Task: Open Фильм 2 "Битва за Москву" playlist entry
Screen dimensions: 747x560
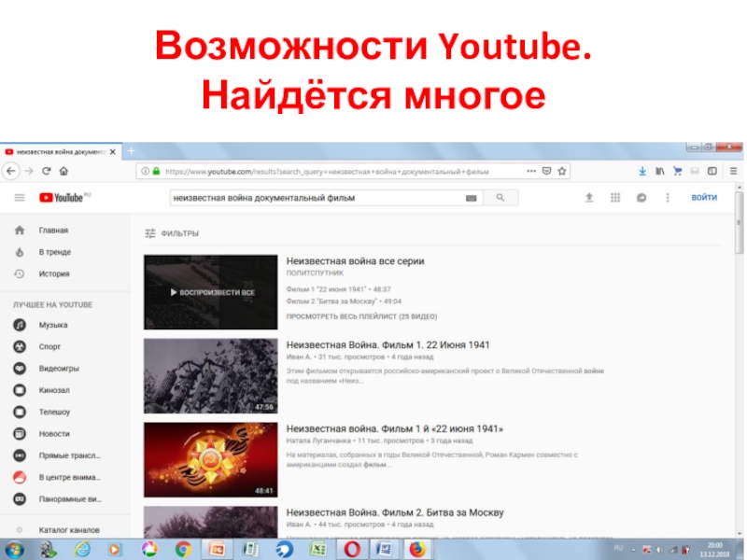Action: [x=344, y=301]
